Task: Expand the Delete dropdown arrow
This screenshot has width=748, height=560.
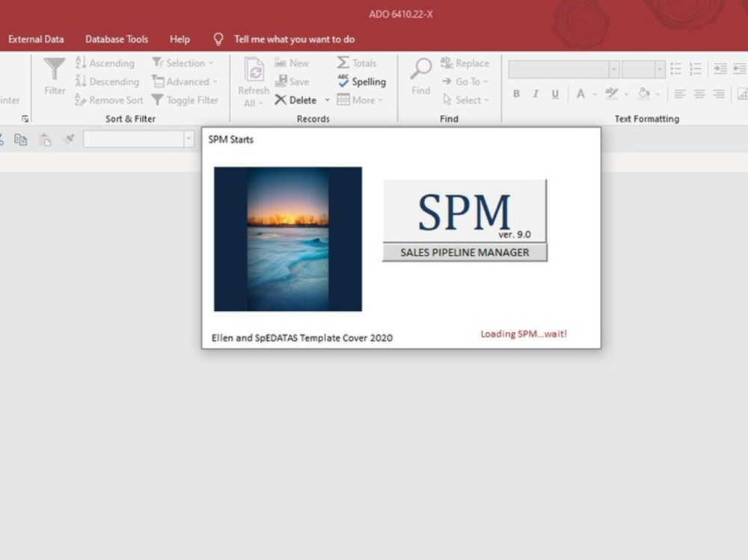Action: [328, 100]
